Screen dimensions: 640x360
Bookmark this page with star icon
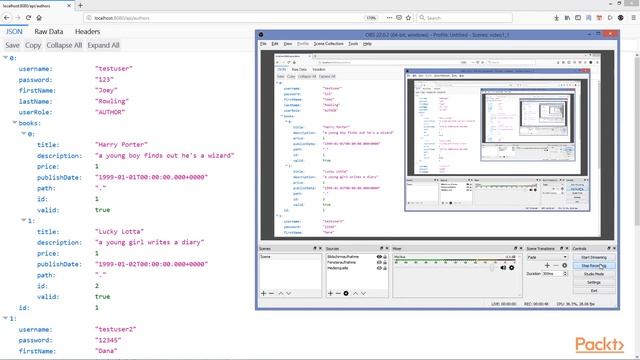(x=409, y=18)
